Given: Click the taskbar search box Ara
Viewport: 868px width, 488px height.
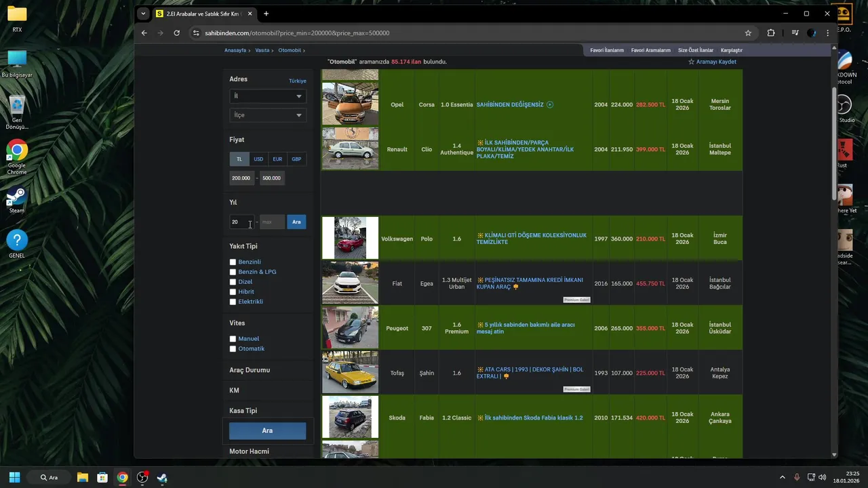Looking at the screenshot, I should click(x=49, y=477).
